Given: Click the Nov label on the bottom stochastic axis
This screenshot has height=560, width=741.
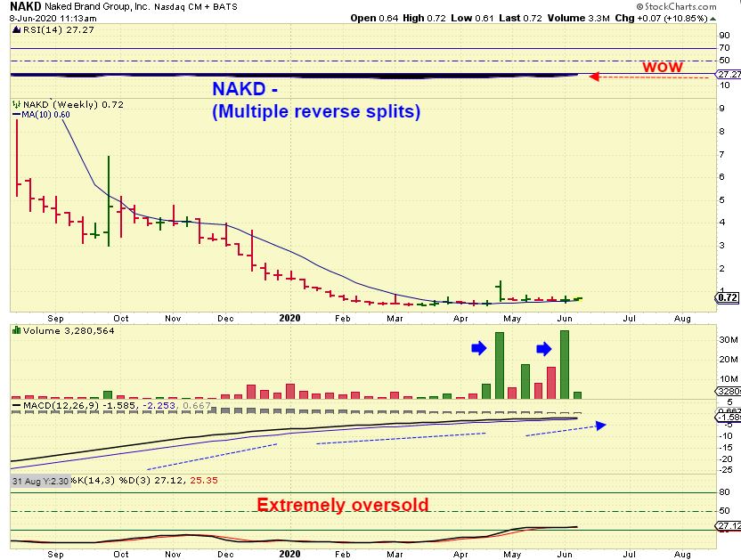Looking at the screenshot, I should (173, 554).
